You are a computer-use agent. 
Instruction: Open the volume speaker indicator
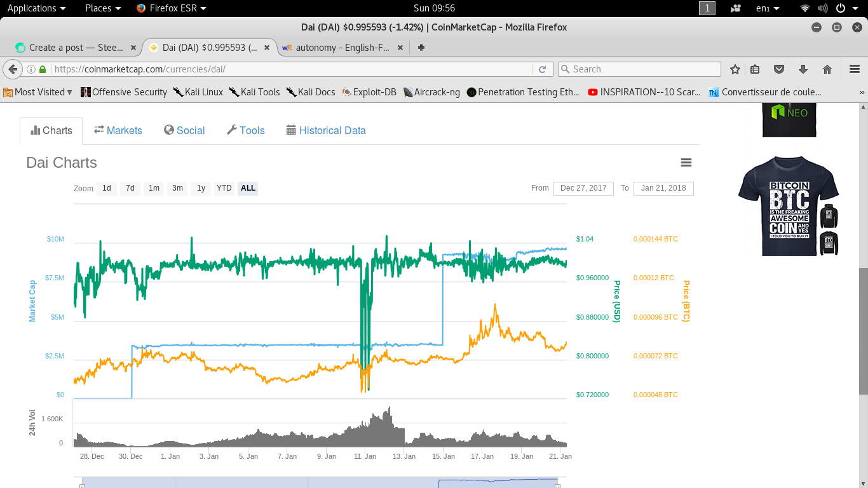[822, 8]
